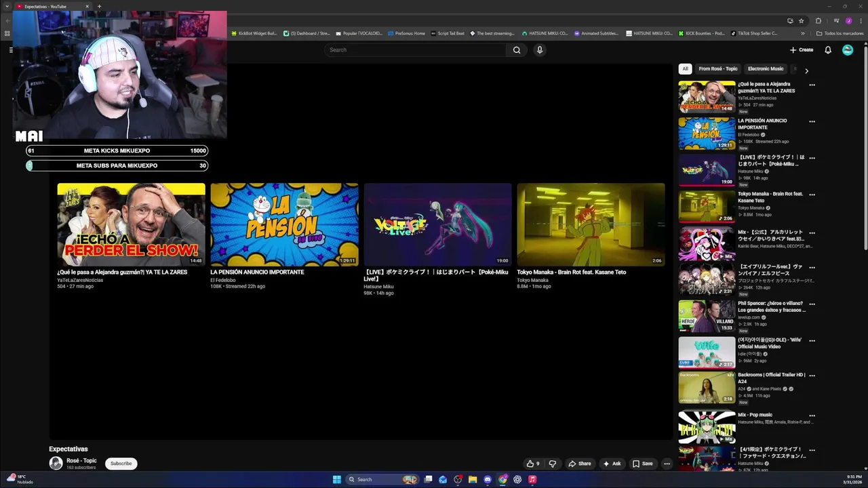This screenshot has height=488, width=868.
Task: Click the YouTube search magnifier button
Action: [517, 49]
